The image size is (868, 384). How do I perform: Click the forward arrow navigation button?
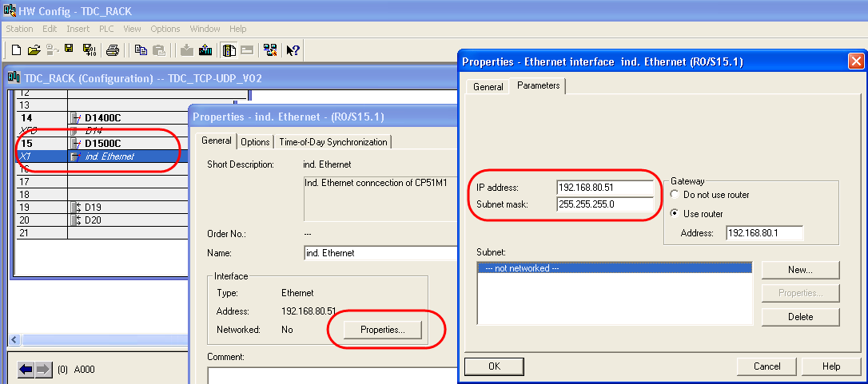tap(43, 370)
